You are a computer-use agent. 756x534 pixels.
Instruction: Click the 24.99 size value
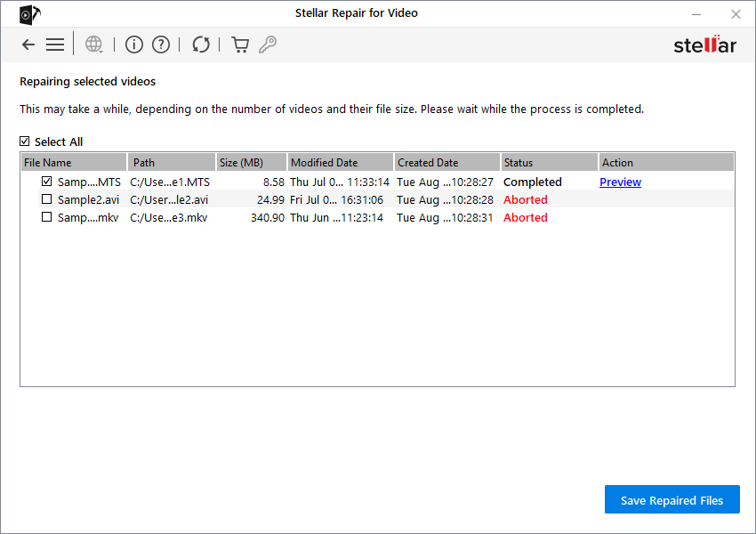point(270,199)
